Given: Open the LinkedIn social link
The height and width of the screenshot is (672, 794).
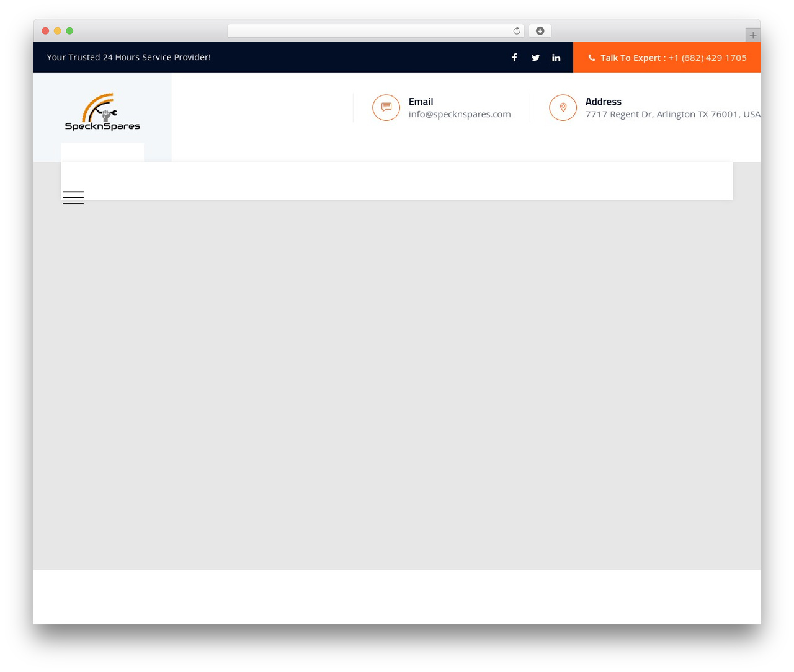Looking at the screenshot, I should [556, 58].
